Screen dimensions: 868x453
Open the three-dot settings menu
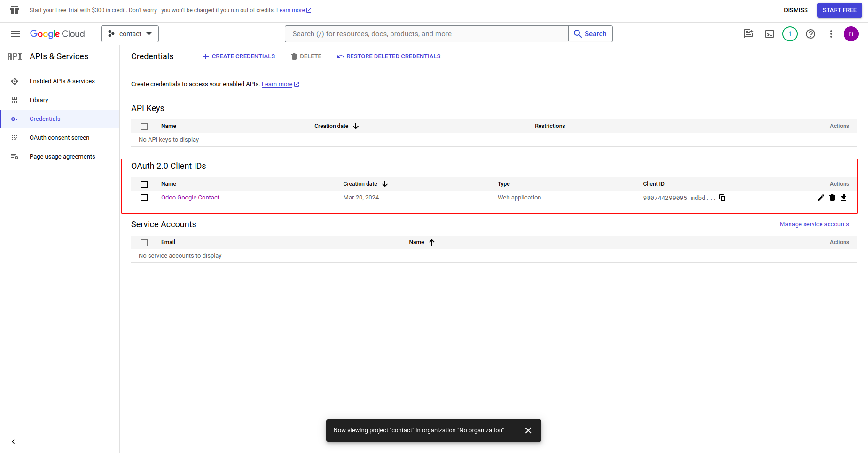point(831,34)
